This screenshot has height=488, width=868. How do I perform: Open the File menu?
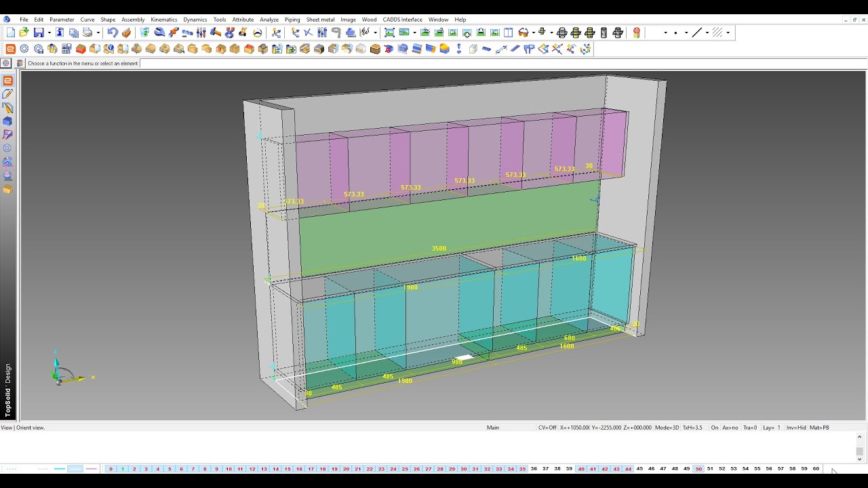point(24,20)
